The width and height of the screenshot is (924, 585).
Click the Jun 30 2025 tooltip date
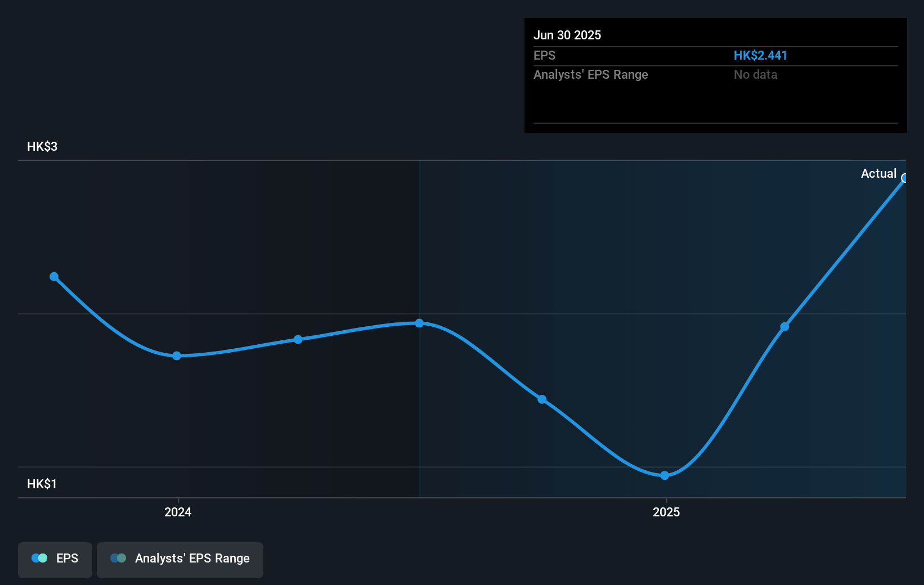tap(567, 35)
